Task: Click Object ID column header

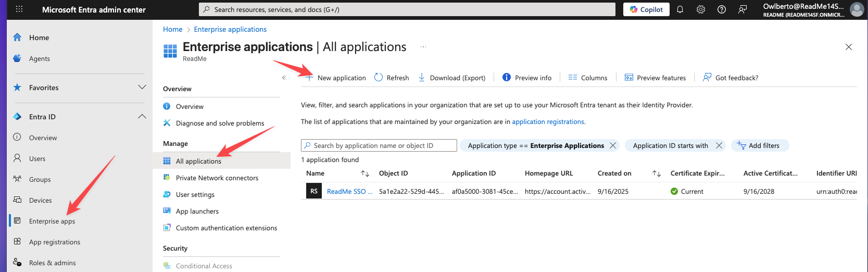Action: (x=394, y=174)
